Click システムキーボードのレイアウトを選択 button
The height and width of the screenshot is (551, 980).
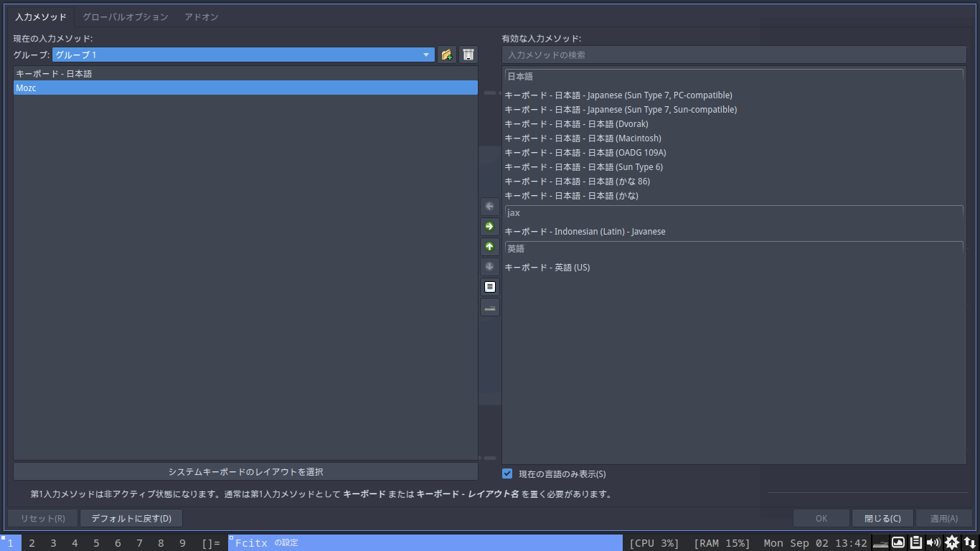pos(245,471)
